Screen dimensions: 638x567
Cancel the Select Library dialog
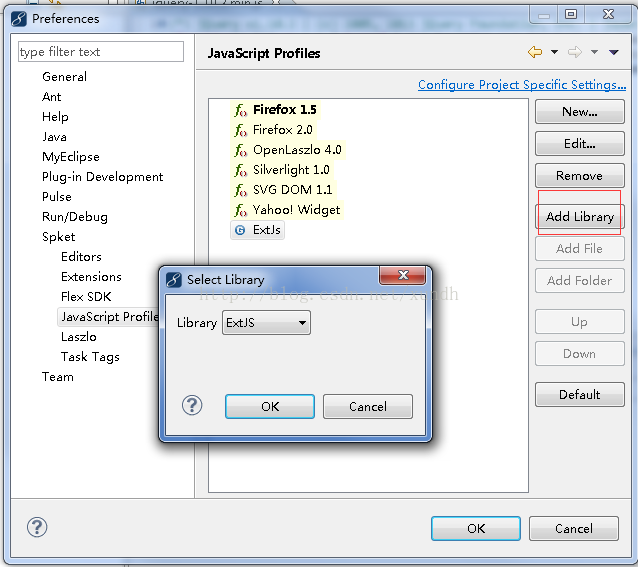368,406
